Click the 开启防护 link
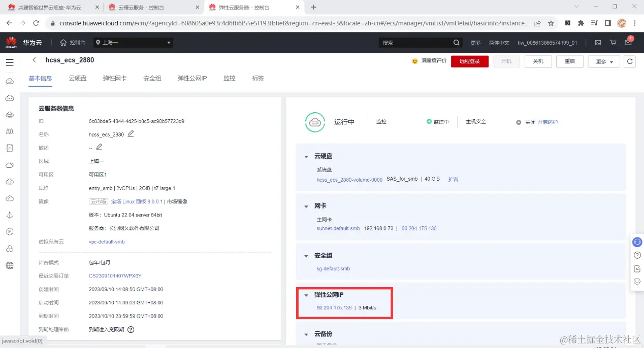 (548, 122)
